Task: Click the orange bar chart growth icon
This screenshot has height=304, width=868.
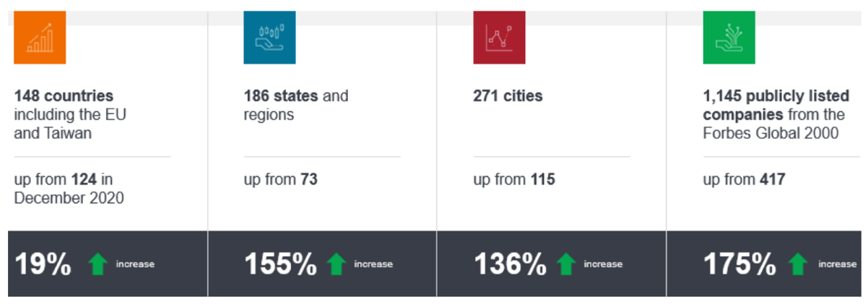Action: (x=40, y=38)
